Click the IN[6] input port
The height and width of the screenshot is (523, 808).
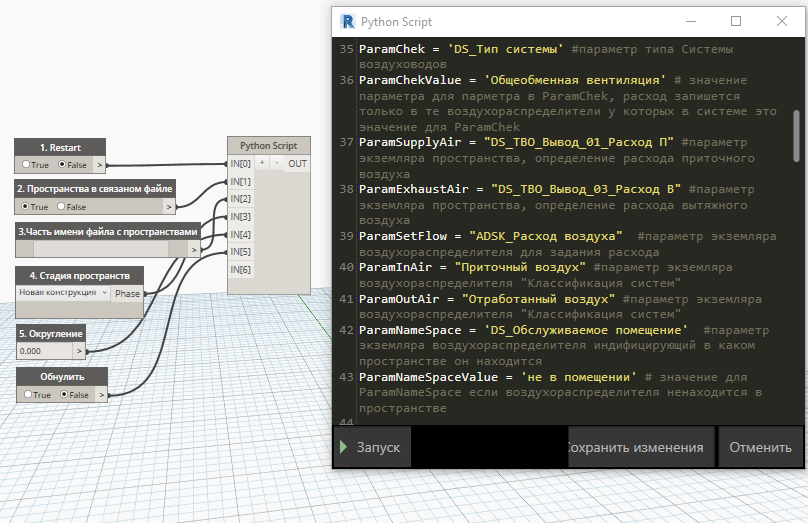[240, 269]
